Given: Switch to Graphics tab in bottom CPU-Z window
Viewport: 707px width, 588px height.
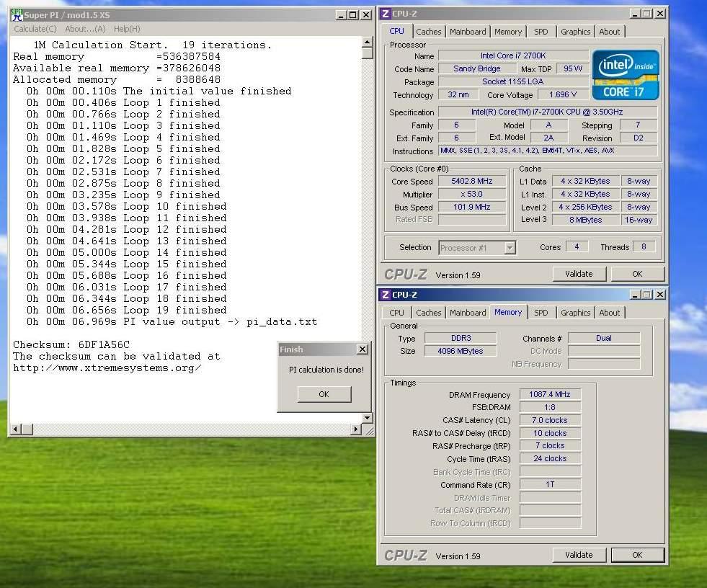Looking at the screenshot, I should click(575, 313).
